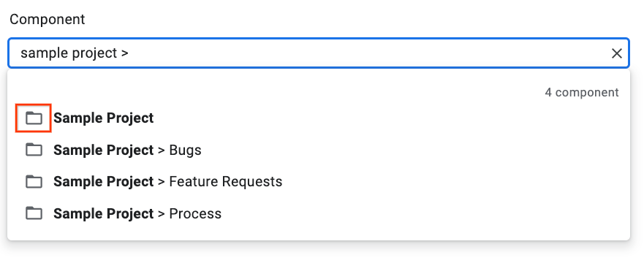Select the top-level Sample Project component
Screen dimensions: 644x274
coord(318,118)
